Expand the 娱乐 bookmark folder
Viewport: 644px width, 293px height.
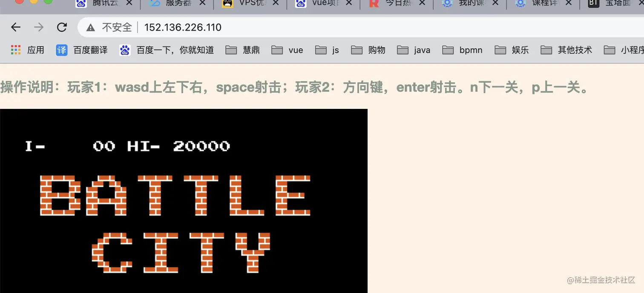[x=512, y=50]
